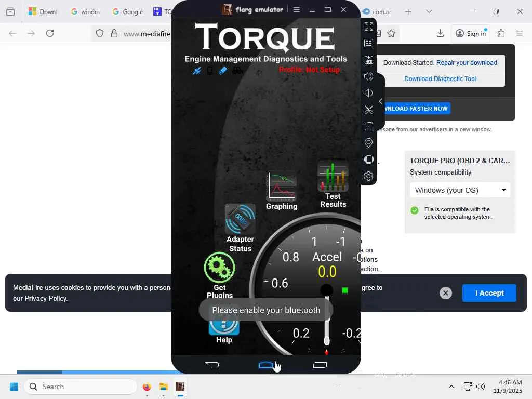Click emulator shake/rotate device icon
The height and width of the screenshot is (399, 532).
(368, 159)
